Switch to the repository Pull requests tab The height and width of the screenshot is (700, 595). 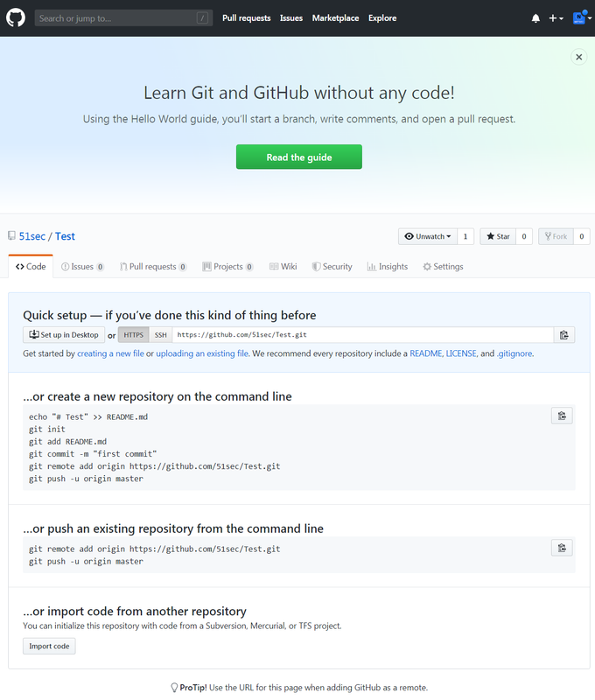[153, 267]
